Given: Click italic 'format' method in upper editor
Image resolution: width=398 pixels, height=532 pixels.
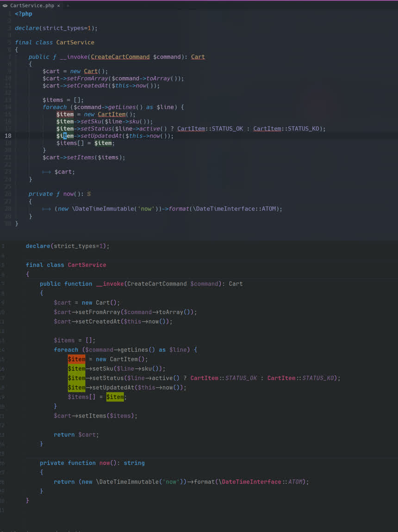Looking at the screenshot, I should (x=179, y=209).
